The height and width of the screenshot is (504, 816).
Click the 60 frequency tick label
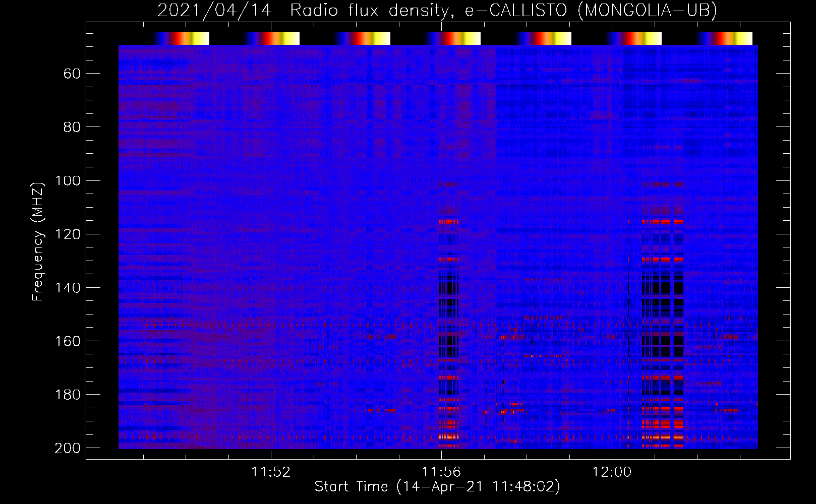[x=72, y=74]
